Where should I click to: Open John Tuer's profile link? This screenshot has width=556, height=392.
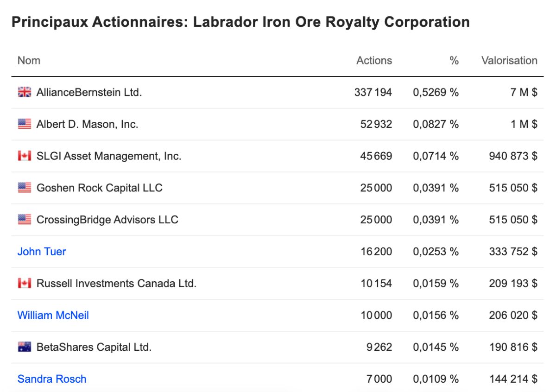(x=42, y=252)
